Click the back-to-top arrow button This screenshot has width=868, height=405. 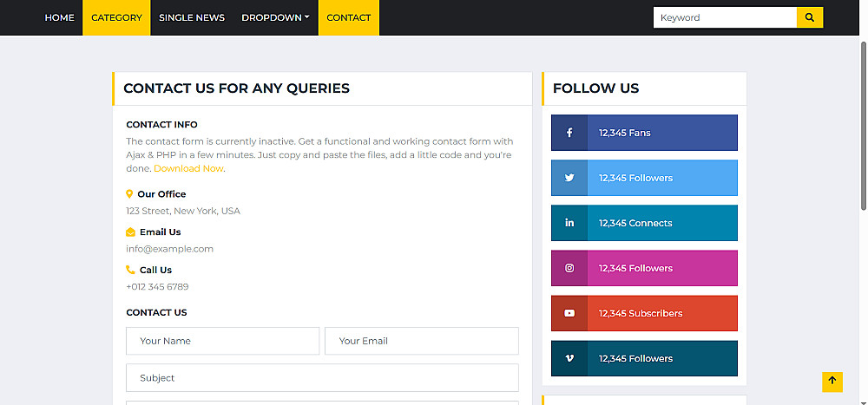[832, 382]
